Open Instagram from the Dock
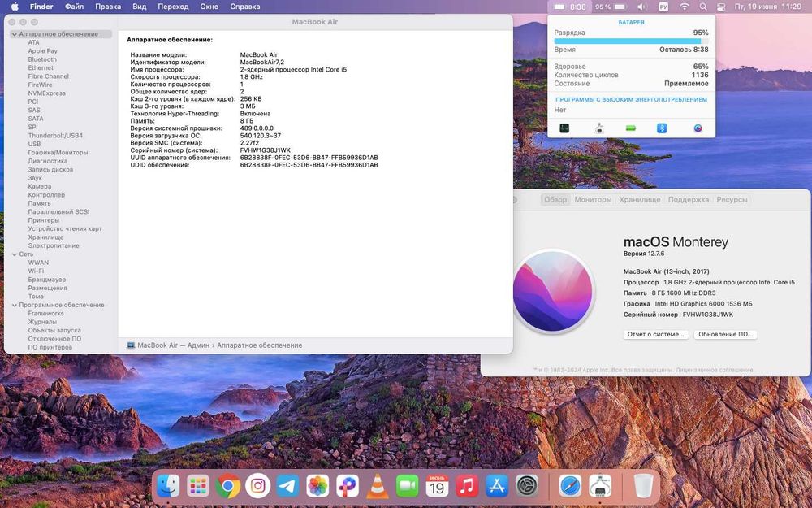 point(258,486)
